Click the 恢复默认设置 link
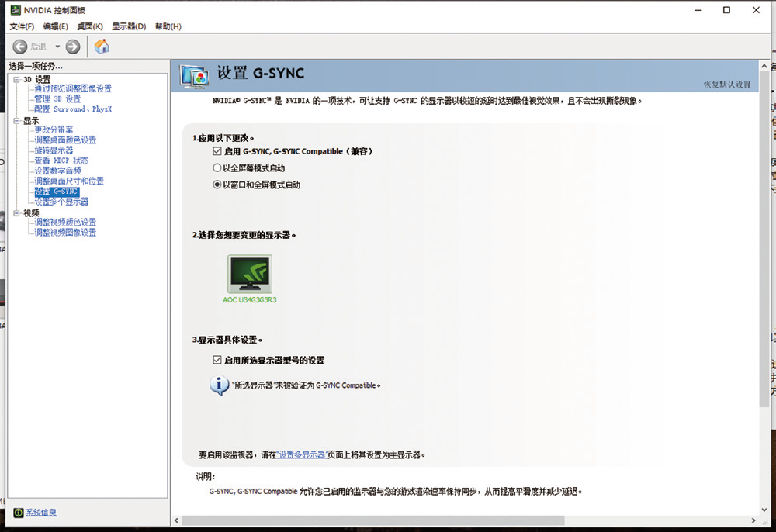The width and height of the screenshot is (776, 532). [x=727, y=83]
